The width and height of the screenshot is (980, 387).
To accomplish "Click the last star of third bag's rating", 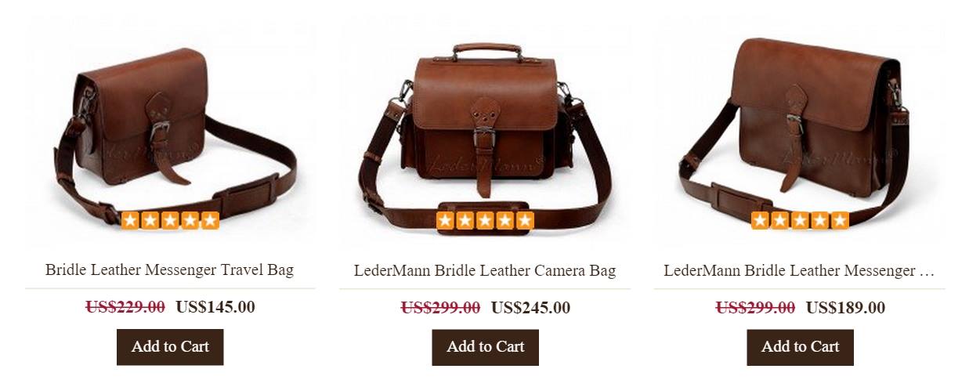I will coord(840,221).
